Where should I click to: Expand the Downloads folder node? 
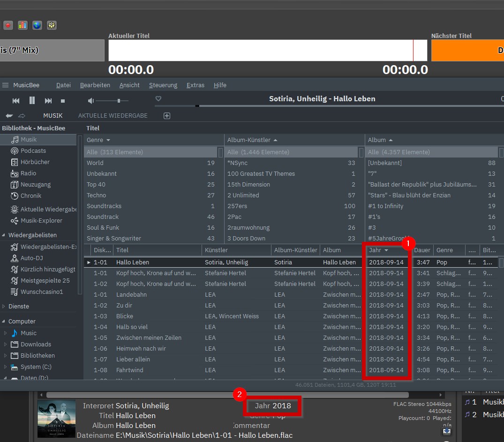coord(5,345)
